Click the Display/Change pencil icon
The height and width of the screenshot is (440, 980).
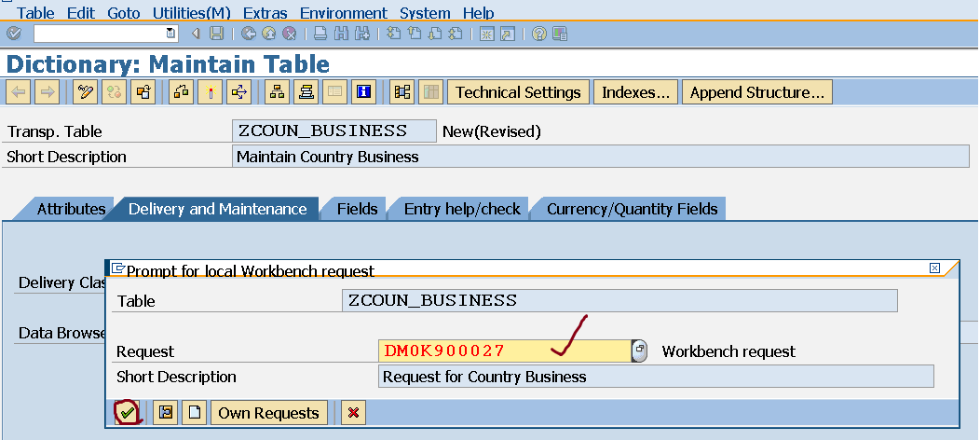click(x=86, y=92)
